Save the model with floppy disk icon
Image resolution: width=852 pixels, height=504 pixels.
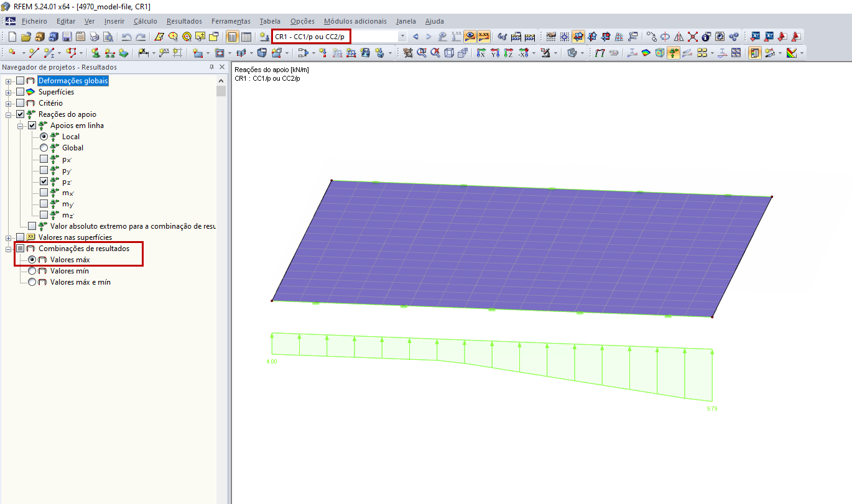[x=67, y=37]
